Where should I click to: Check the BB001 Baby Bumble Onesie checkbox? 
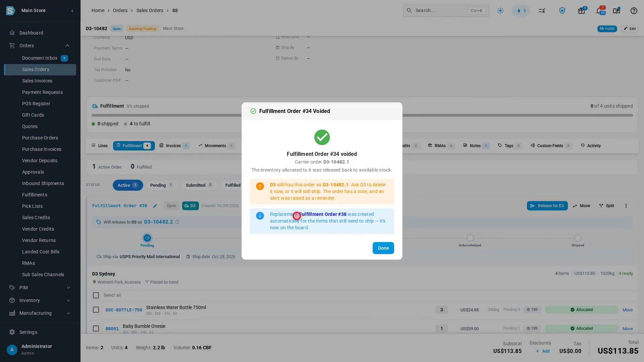[x=96, y=328]
